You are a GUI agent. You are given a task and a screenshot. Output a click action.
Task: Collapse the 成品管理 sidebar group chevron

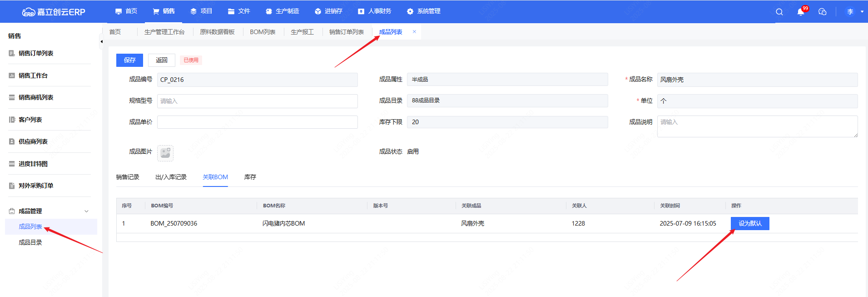(x=86, y=211)
